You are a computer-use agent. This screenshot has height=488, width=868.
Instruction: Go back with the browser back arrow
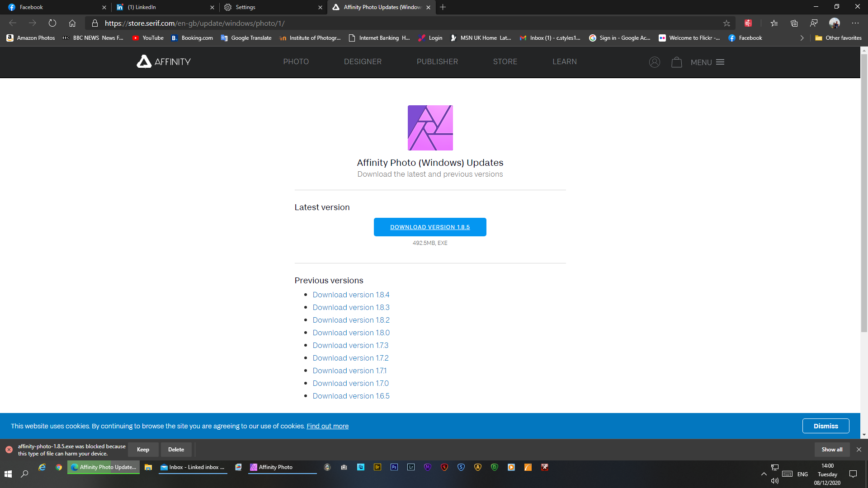13,23
